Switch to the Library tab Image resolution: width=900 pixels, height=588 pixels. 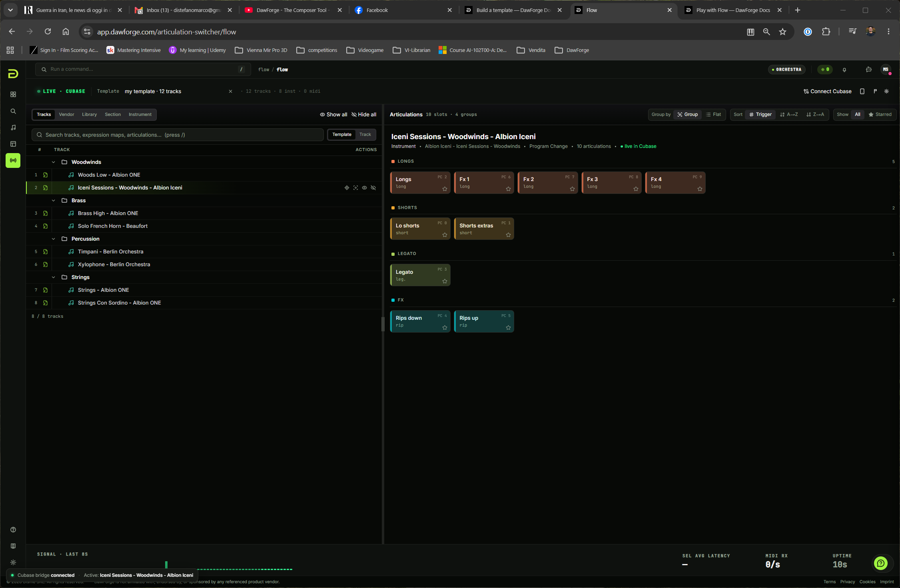[90, 115]
